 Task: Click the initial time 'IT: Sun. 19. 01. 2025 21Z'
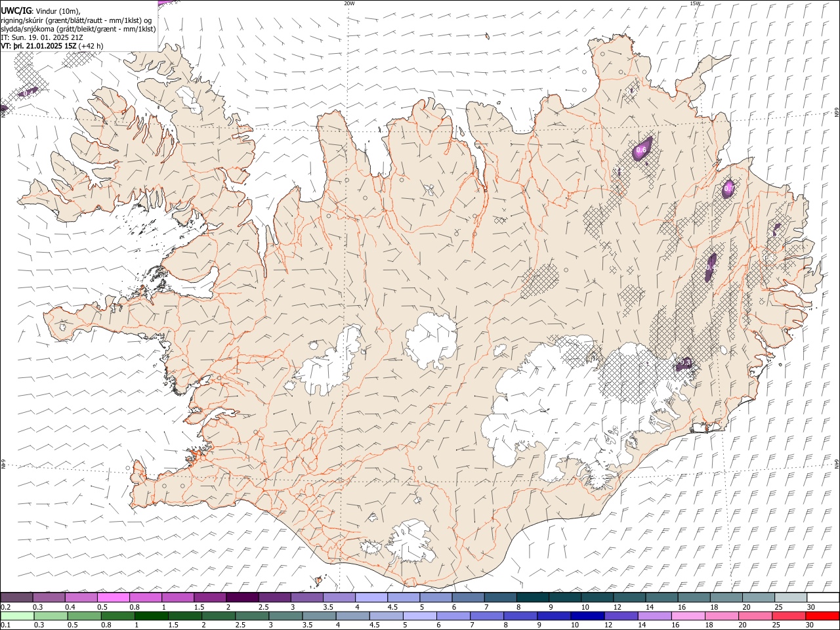tap(42, 37)
